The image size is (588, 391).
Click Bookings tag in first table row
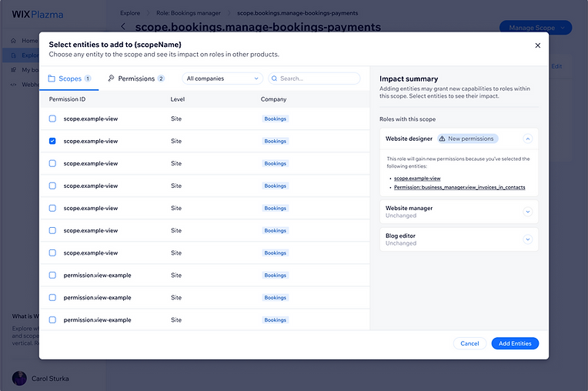(275, 119)
